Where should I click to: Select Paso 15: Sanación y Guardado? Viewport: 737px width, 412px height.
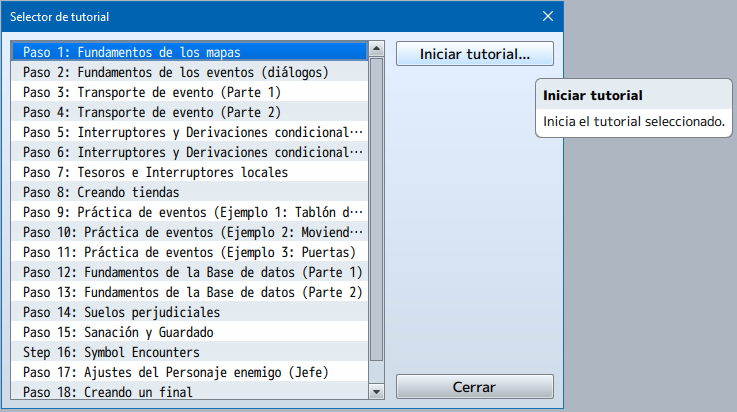(190, 332)
